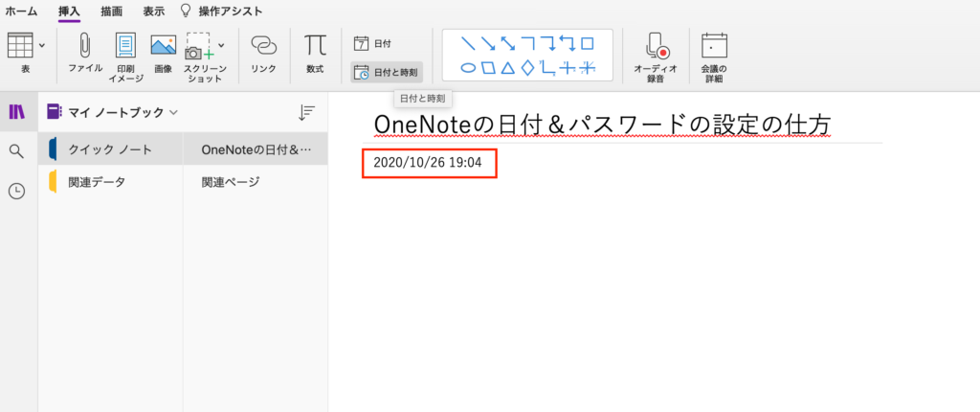
Task: Insert a printout image (印刷イメージ)
Action: coord(125,46)
